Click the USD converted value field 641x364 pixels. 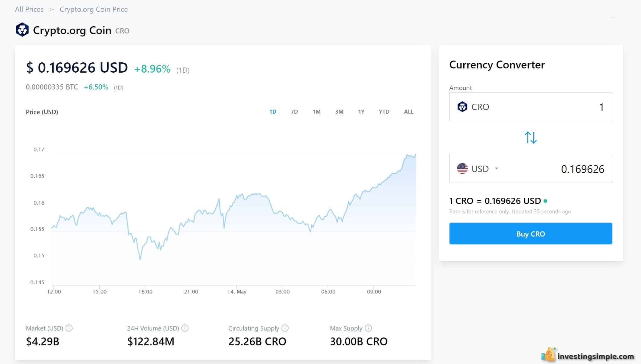click(531, 168)
